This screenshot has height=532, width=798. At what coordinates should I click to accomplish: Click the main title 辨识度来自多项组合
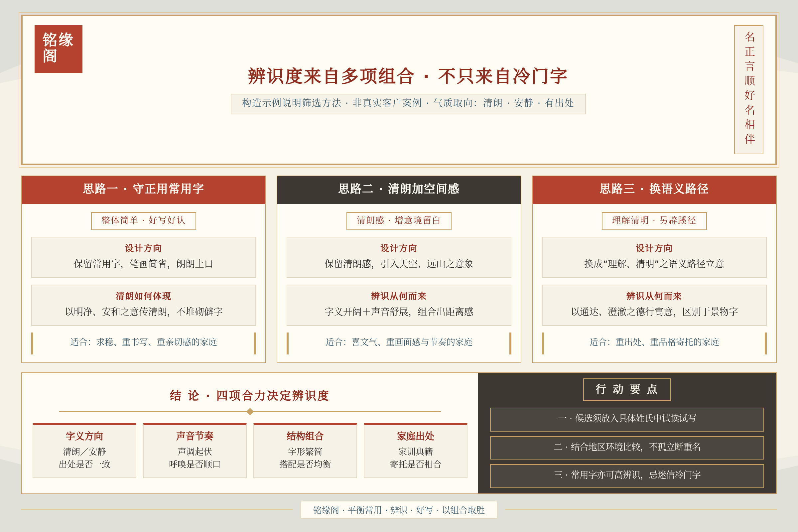tap(331, 76)
